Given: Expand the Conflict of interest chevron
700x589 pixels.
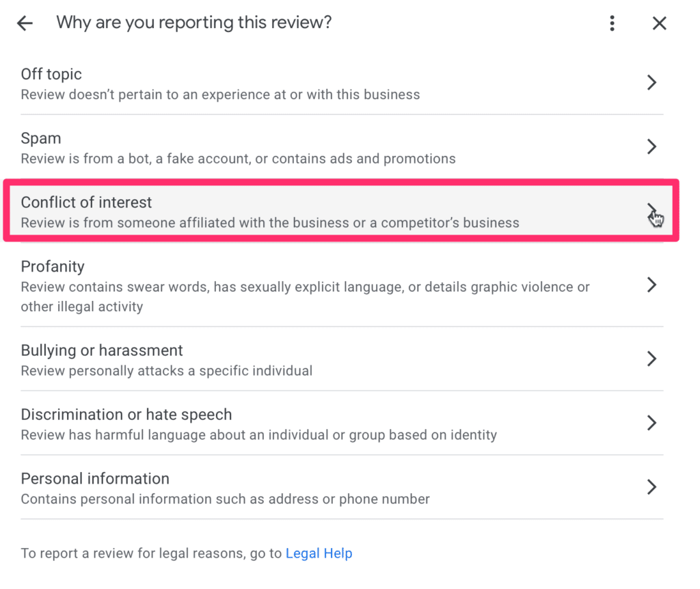Looking at the screenshot, I should 651,211.
